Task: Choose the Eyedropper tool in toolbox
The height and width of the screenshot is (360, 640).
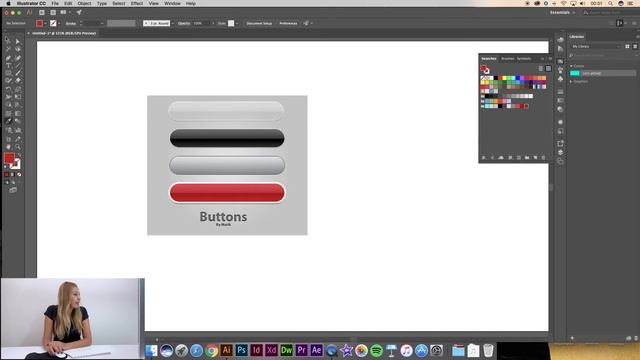Action: coord(8,121)
